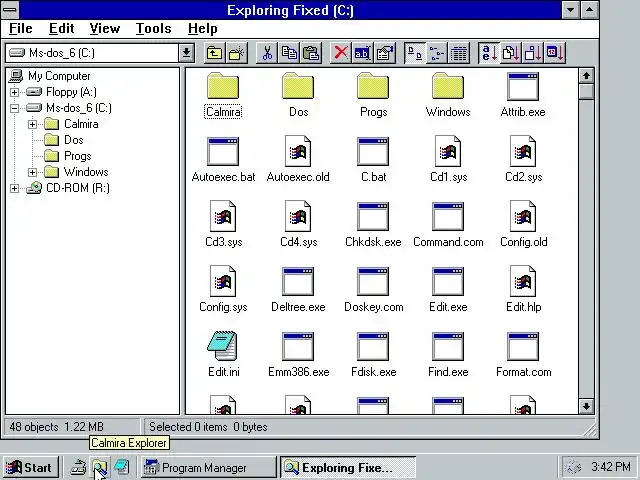Viewport: 640px width, 480px height.
Task: Switch to Program Manager taskbar button
Action: [208, 467]
